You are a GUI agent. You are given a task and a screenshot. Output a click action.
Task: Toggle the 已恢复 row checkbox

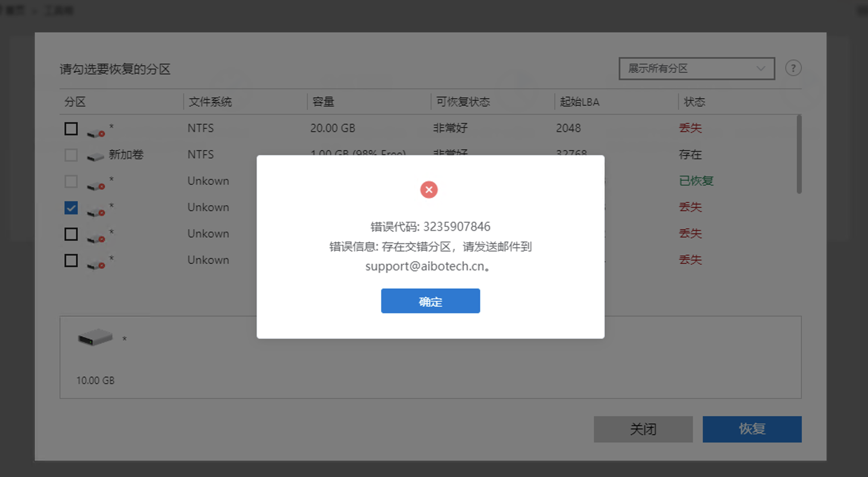[x=71, y=181]
